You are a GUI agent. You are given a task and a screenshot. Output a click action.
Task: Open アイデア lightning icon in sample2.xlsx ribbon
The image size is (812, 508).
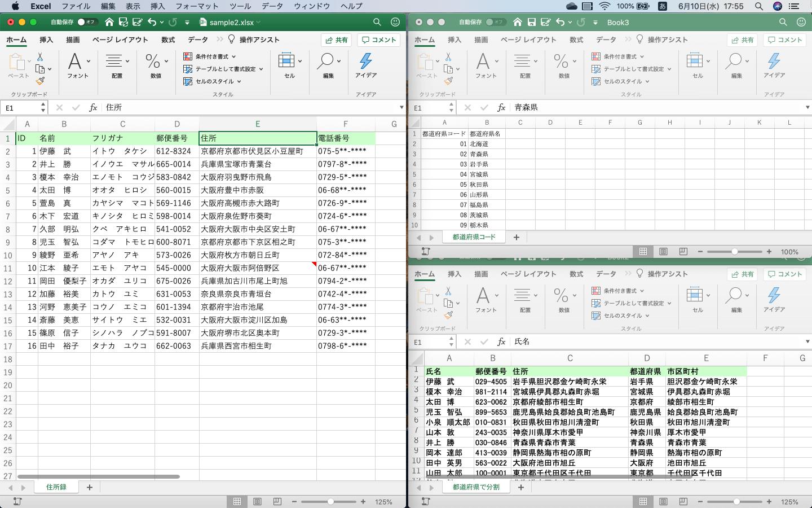click(x=366, y=61)
